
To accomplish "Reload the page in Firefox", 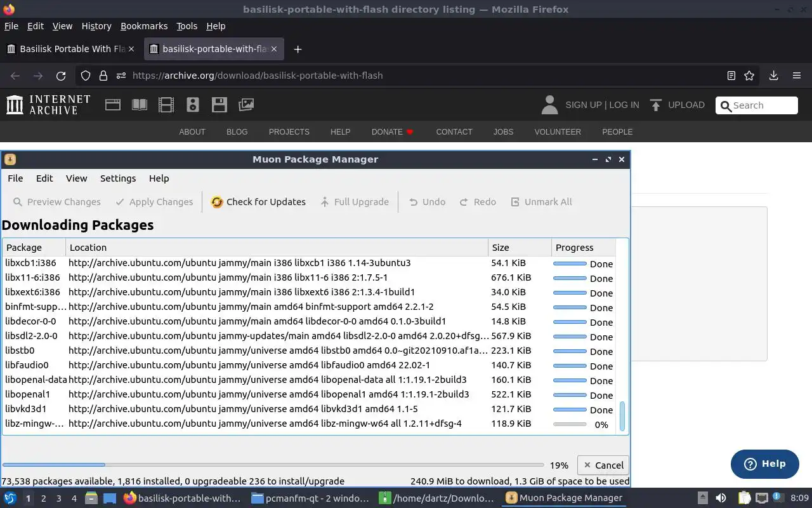I will point(61,76).
